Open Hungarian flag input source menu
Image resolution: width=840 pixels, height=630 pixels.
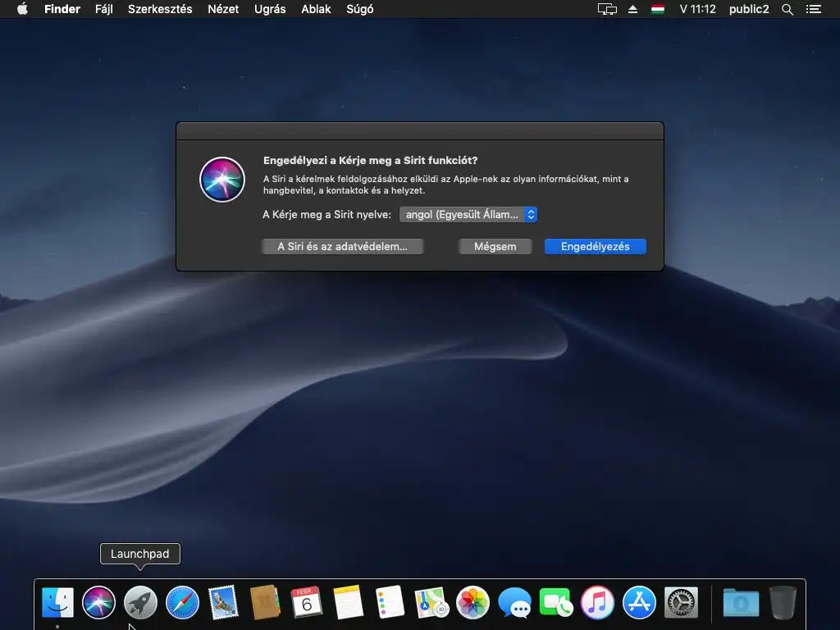click(658, 9)
